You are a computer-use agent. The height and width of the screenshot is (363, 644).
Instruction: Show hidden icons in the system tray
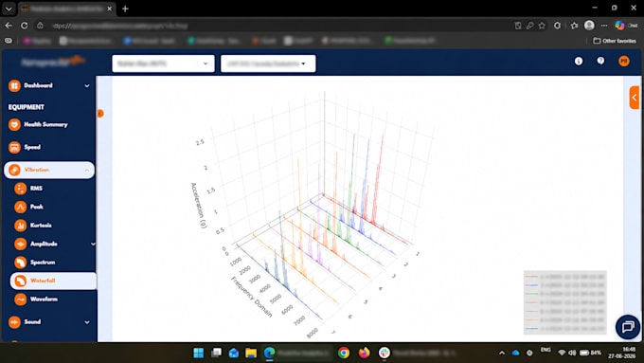[x=502, y=353]
